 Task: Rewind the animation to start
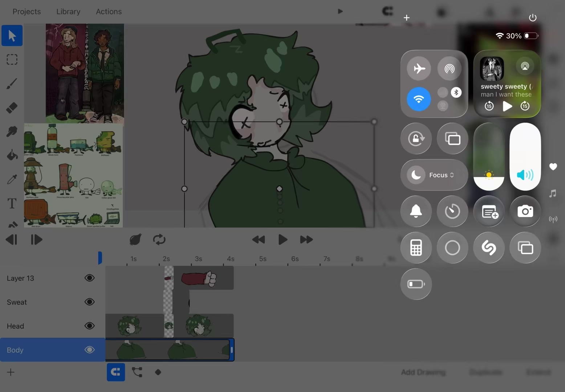coord(259,240)
